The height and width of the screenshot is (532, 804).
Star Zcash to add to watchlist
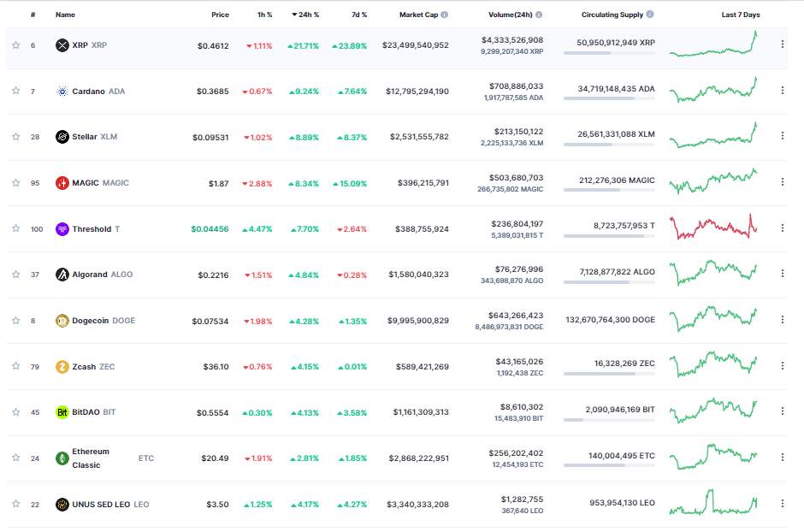coord(16,366)
